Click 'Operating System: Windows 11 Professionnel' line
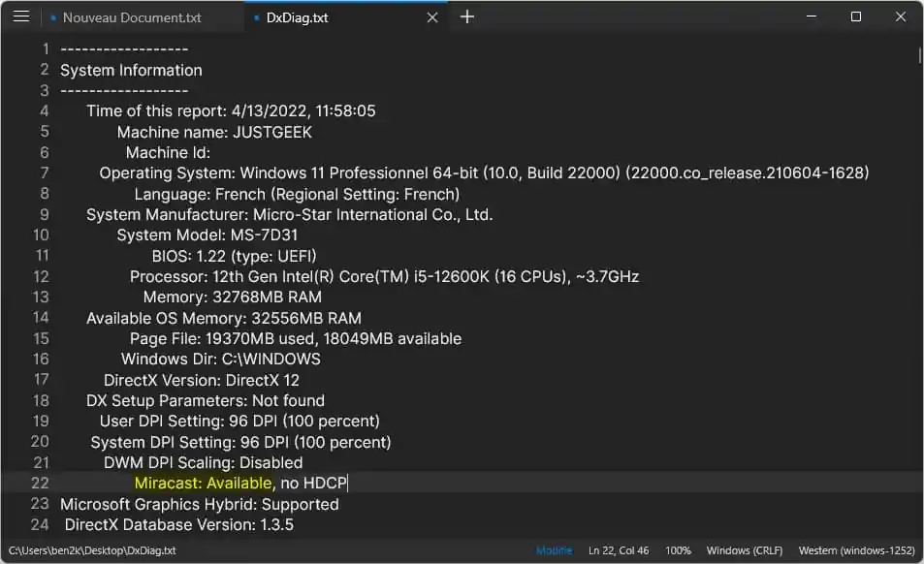 [484, 173]
